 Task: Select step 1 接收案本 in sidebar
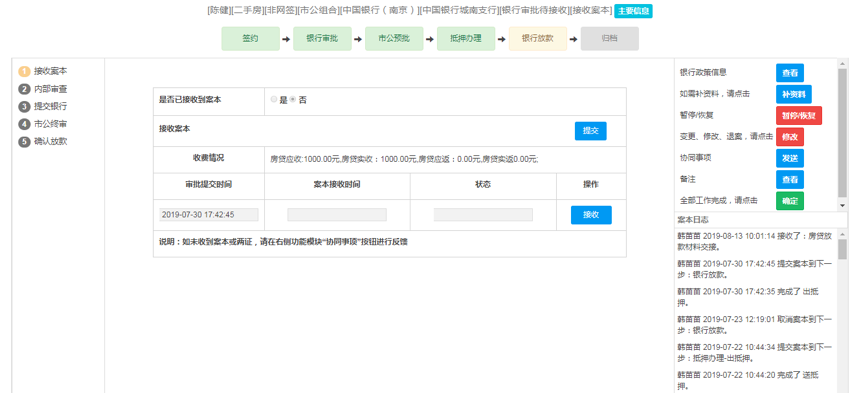pyautogui.click(x=44, y=71)
